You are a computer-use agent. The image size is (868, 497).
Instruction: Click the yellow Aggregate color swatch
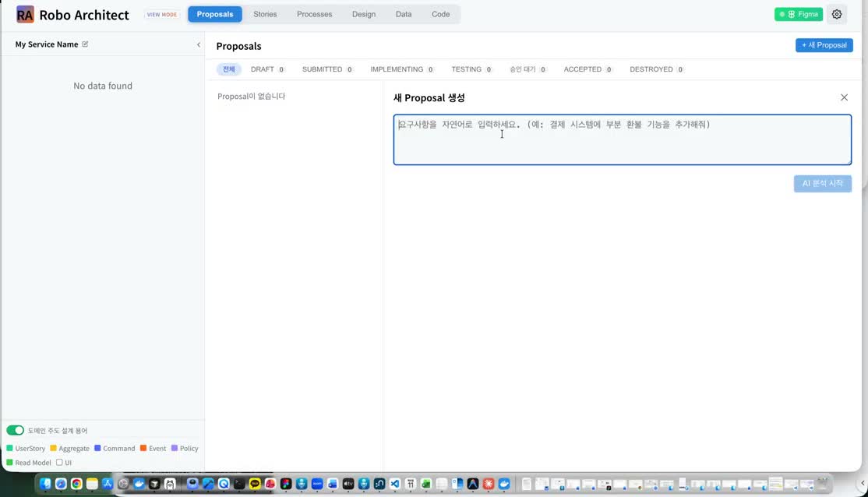[x=53, y=448]
